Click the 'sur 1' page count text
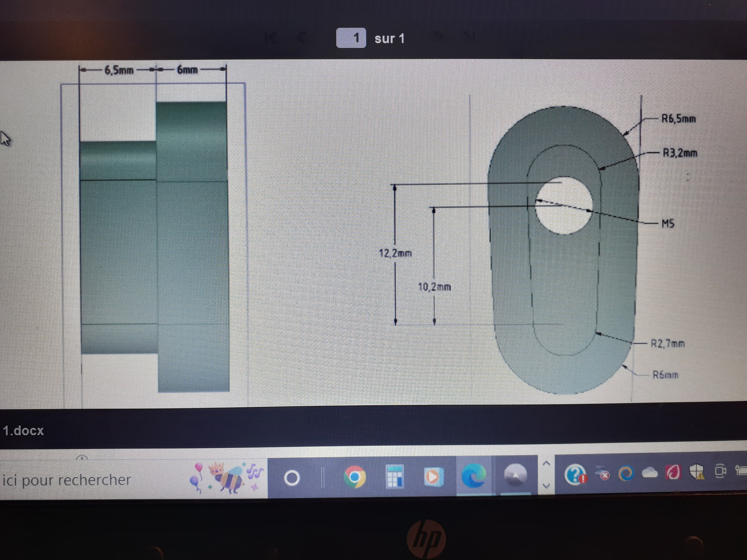 389,39
